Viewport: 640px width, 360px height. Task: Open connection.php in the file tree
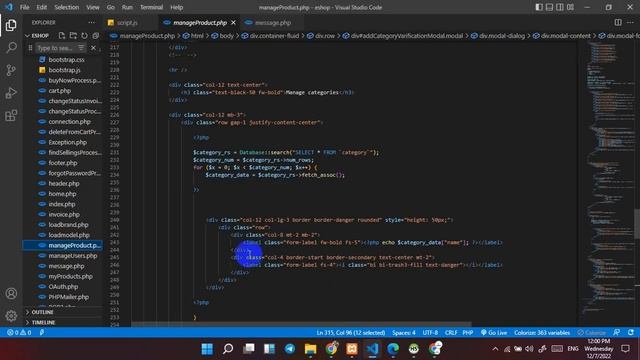[69, 122]
